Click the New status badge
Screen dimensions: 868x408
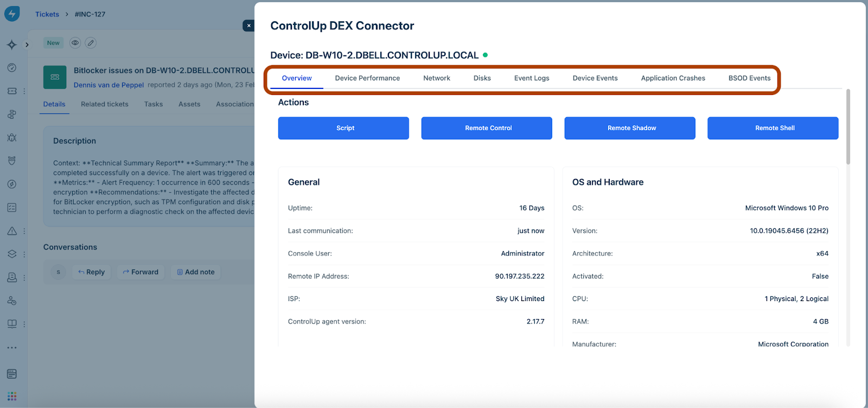(53, 43)
